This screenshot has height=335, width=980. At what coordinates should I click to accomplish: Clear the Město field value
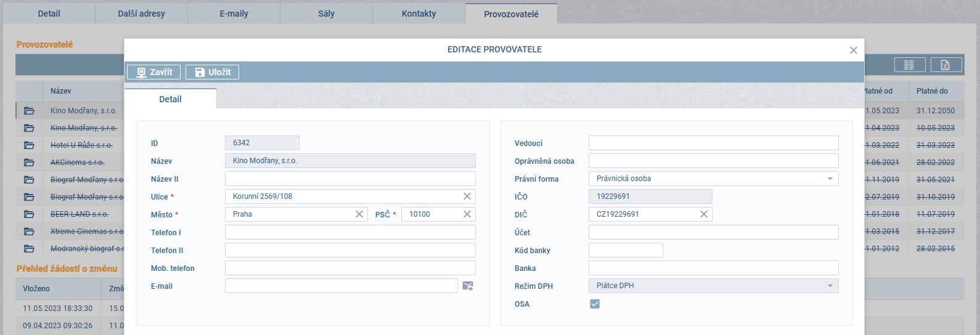tap(359, 214)
